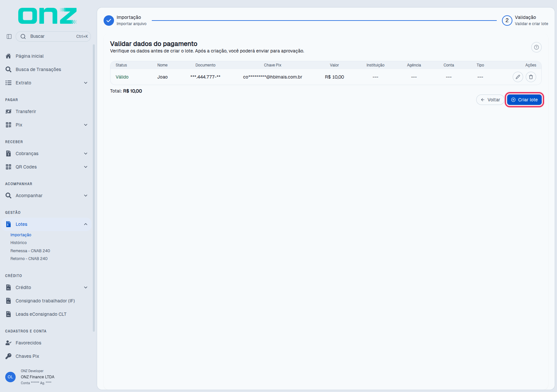The width and height of the screenshot is (557, 392).
Task: Click the co*********@hbimais.com.br Pix key
Action: click(273, 77)
